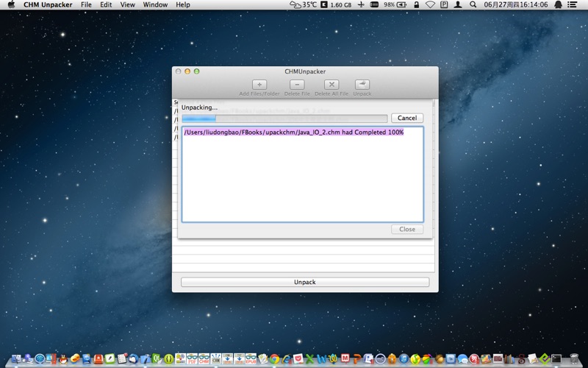
Task: Open the CHM app icon in Dock
Action: coord(204,358)
